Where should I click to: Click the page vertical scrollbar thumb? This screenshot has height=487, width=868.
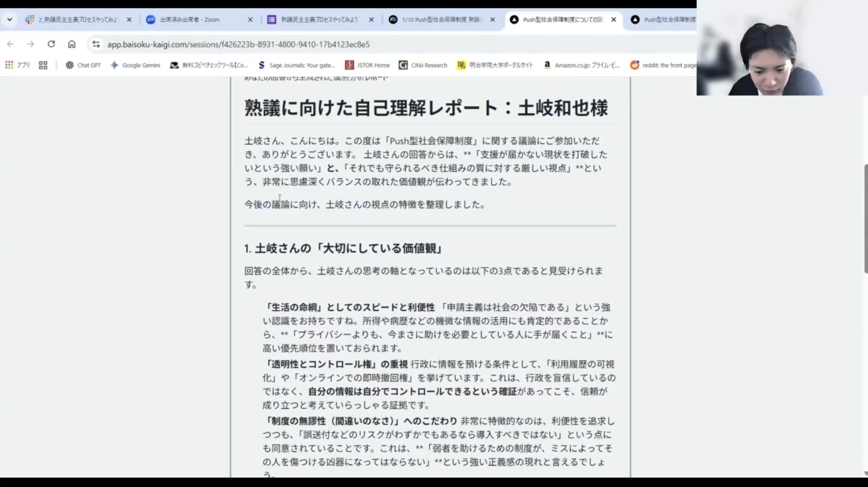pyautogui.click(x=865, y=219)
